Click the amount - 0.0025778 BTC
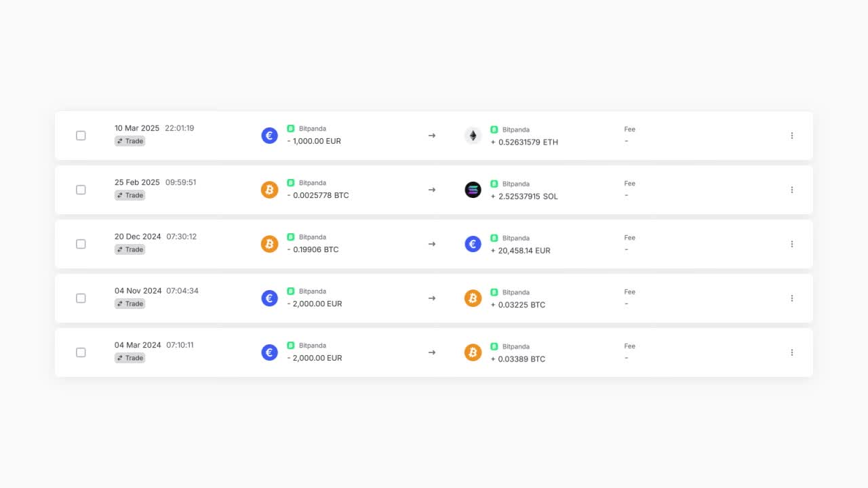The width and height of the screenshot is (868, 488). (x=318, y=195)
